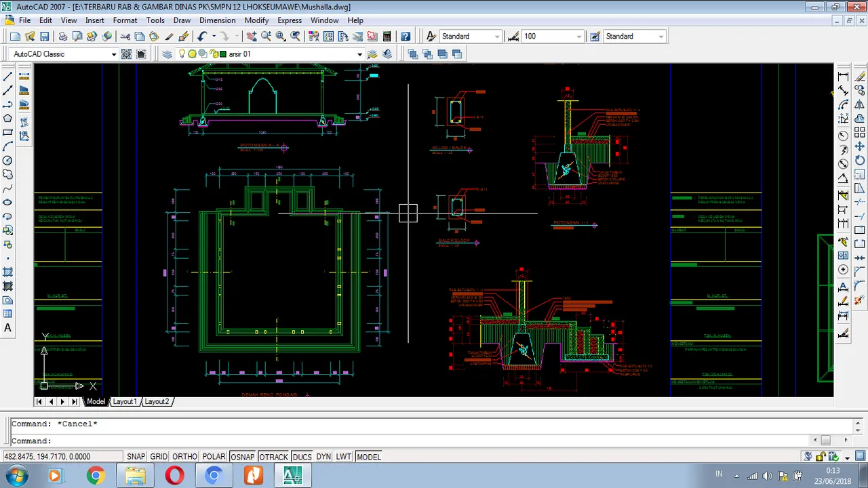Open the Hatch tool
The width and height of the screenshot is (868, 488).
[x=8, y=272]
